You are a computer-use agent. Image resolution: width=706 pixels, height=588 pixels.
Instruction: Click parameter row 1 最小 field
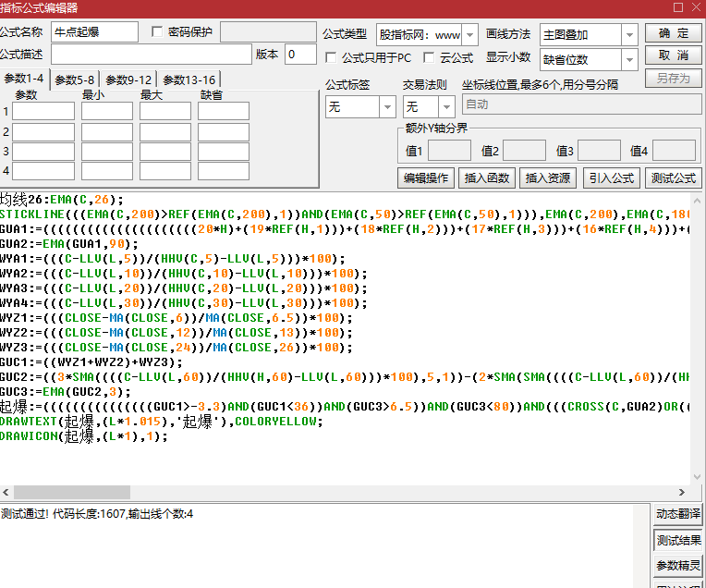107,111
